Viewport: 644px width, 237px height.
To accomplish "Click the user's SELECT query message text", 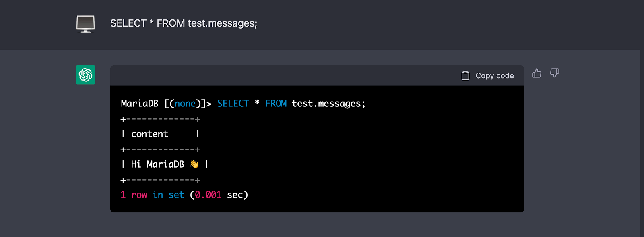I will [184, 23].
